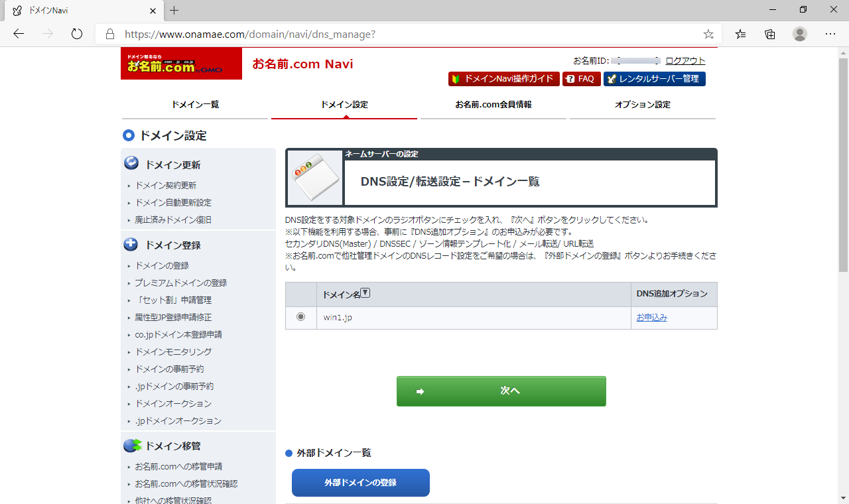849x504 pixels.
Task: Click the ドメイン移管 section icon
Action: click(x=132, y=445)
